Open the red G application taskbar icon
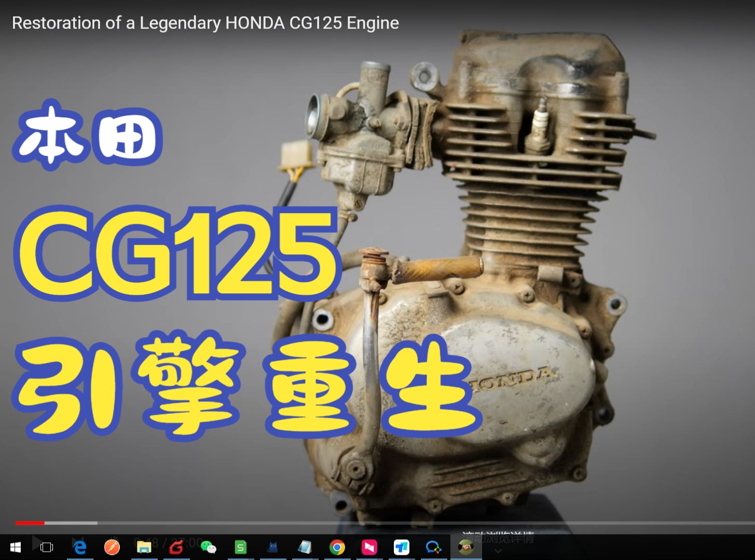The height and width of the screenshot is (560, 755). pos(176,547)
